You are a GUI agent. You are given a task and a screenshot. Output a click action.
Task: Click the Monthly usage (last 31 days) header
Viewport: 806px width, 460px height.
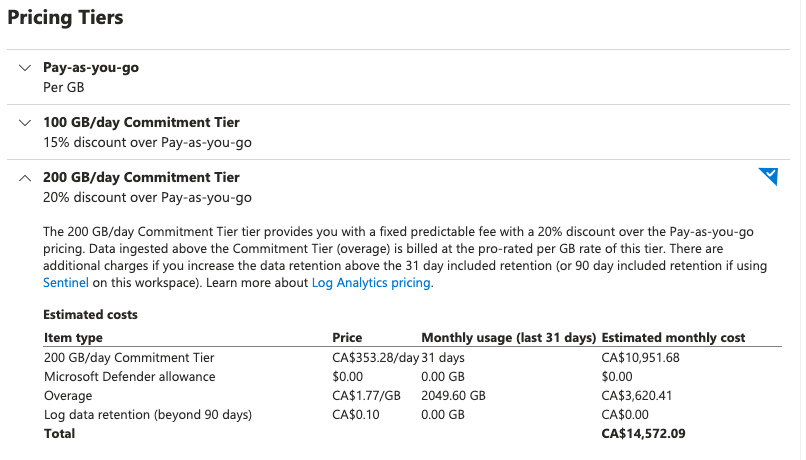click(509, 338)
